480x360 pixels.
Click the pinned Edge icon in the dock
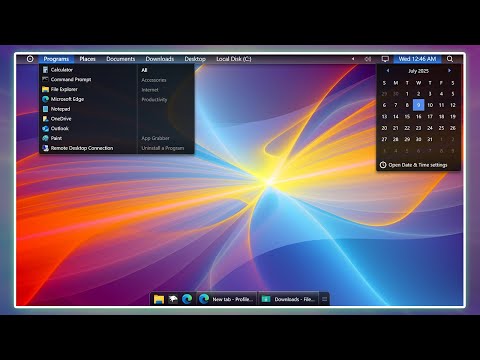pos(187,299)
